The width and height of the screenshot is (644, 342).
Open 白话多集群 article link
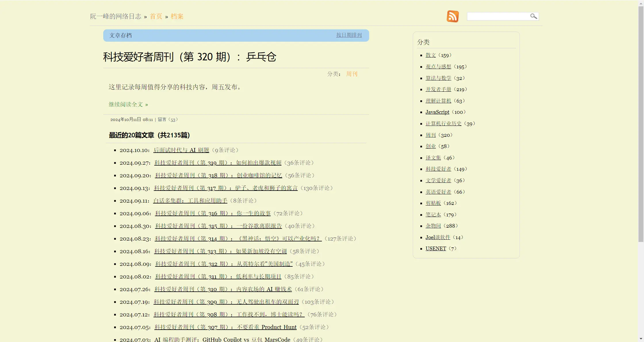[x=190, y=201]
